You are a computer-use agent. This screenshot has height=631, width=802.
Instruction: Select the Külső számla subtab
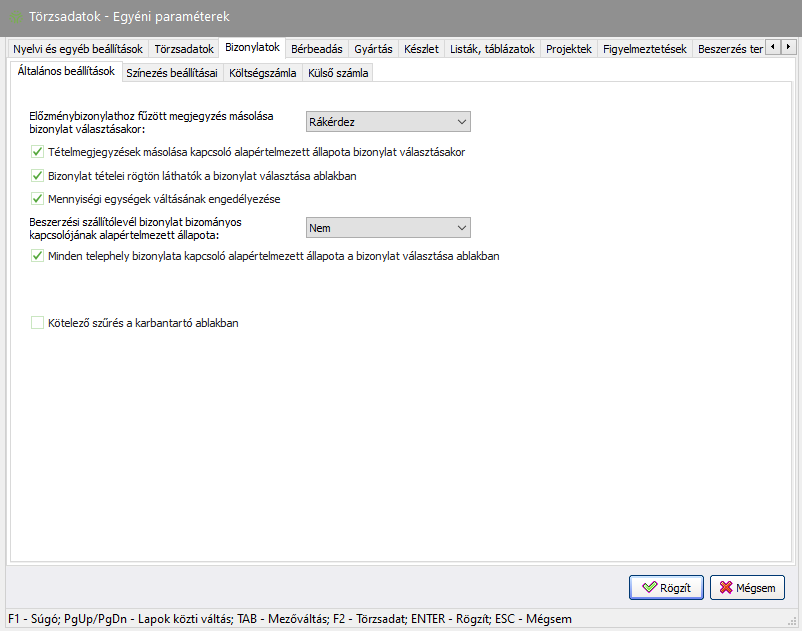tap(338, 73)
